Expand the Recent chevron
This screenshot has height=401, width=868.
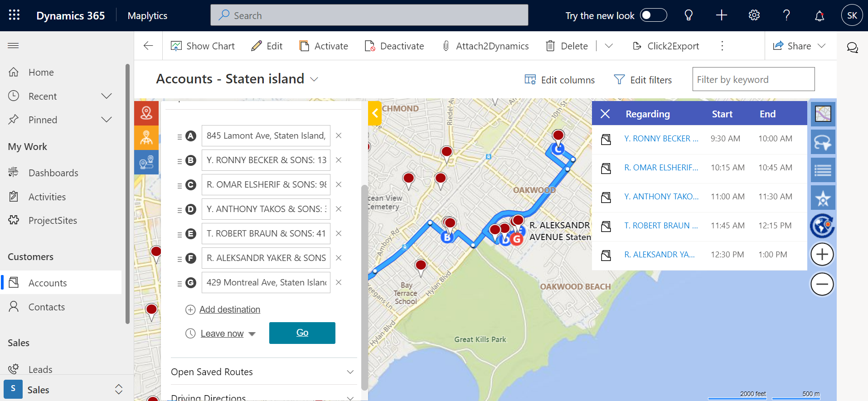[x=107, y=96]
